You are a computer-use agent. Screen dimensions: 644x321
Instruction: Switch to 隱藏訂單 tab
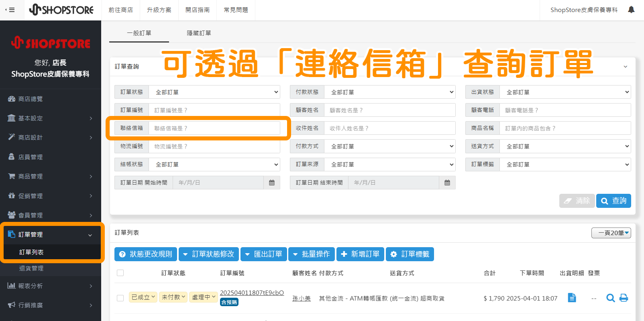tap(199, 33)
